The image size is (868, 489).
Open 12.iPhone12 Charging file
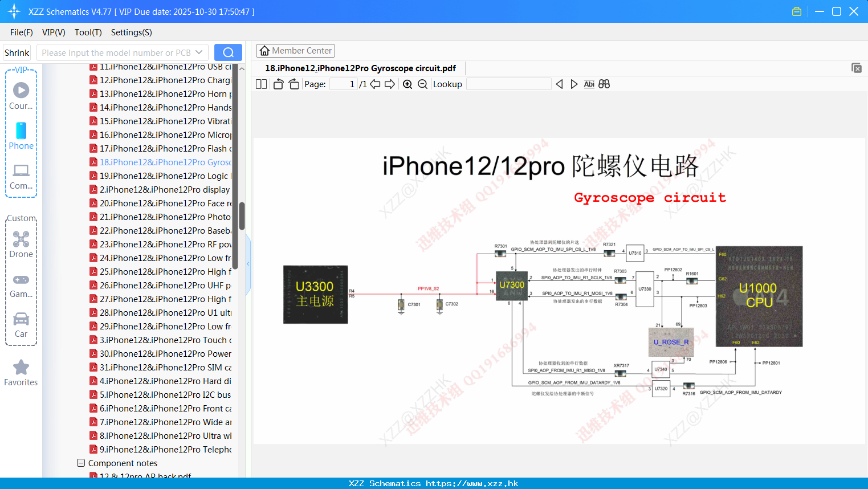161,80
